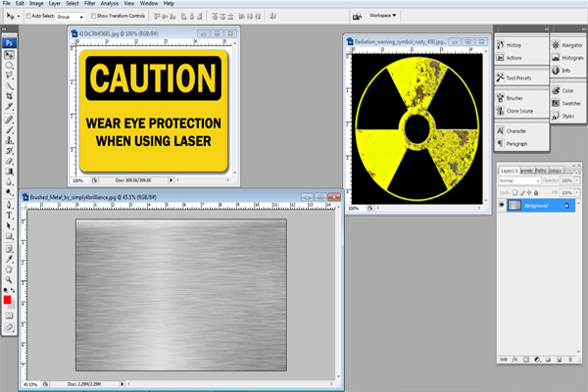Select the Notes tool
Screen dimensions: 588x392
tap(9, 249)
